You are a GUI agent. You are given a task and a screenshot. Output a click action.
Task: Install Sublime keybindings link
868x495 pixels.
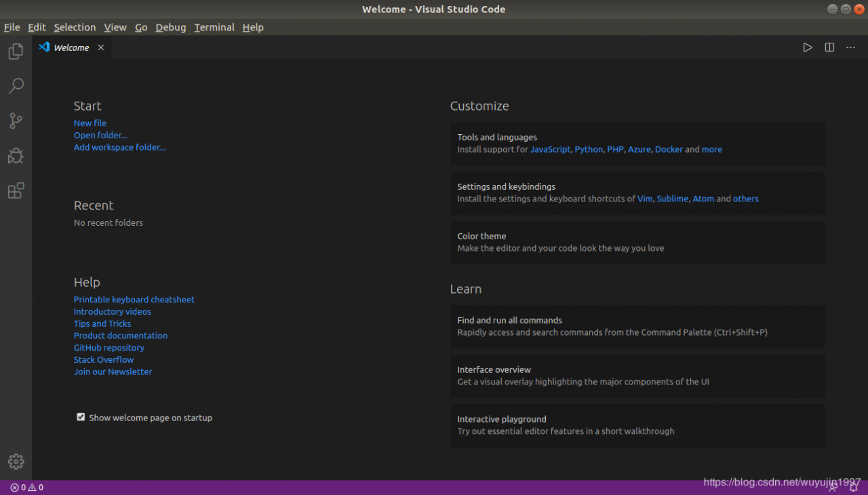(673, 199)
